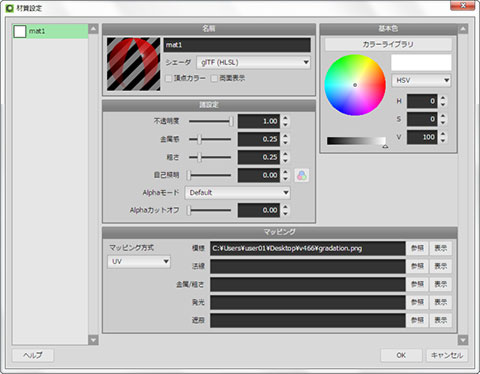
Task: Increase 粗さ value with the up stepper arrow
Action: click(x=285, y=154)
